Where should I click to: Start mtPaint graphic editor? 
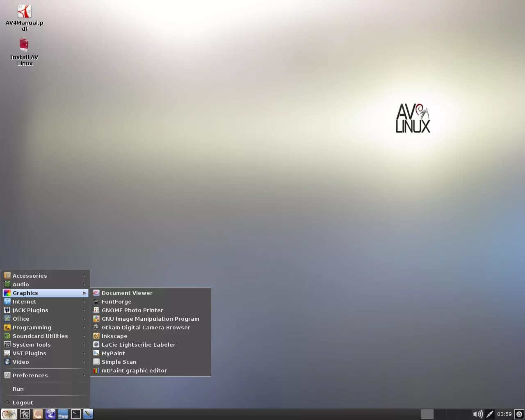(151, 370)
